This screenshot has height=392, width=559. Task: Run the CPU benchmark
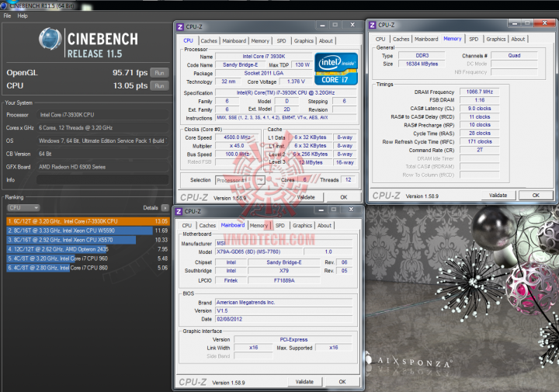[159, 86]
